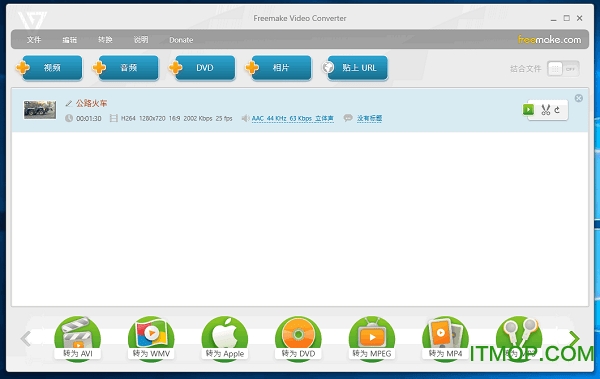The image size is (600, 379).
Task: Open the 编辑 menu
Action: [x=70, y=39]
